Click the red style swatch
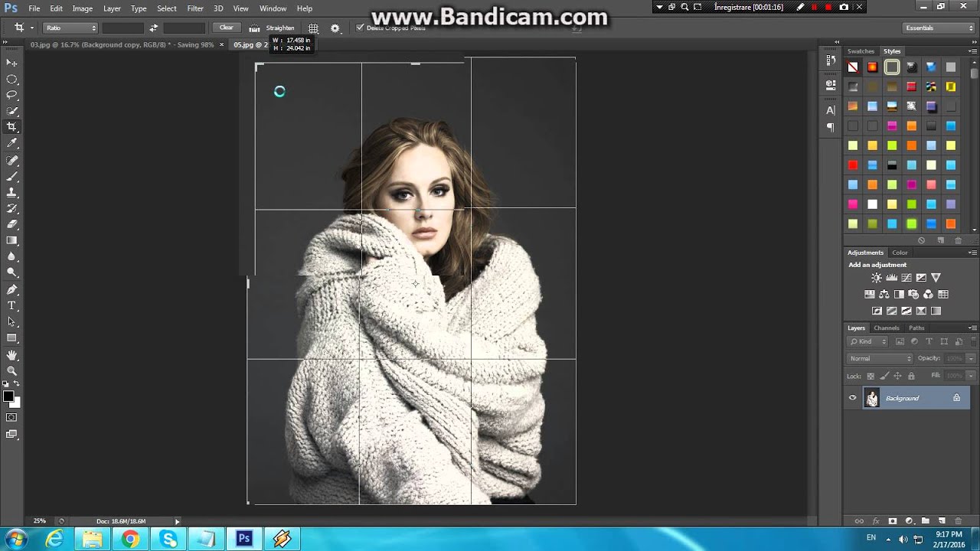 point(853,165)
